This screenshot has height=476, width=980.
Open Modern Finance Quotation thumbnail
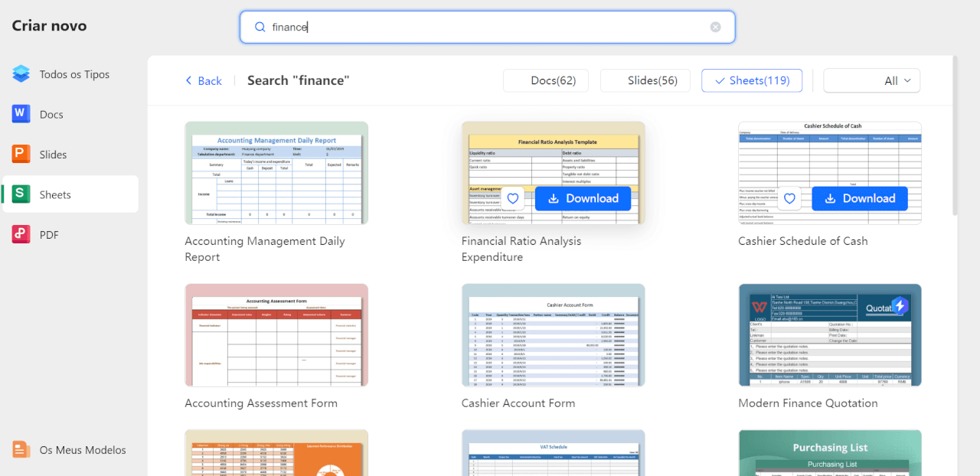pyautogui.click(x=830, y=335)
